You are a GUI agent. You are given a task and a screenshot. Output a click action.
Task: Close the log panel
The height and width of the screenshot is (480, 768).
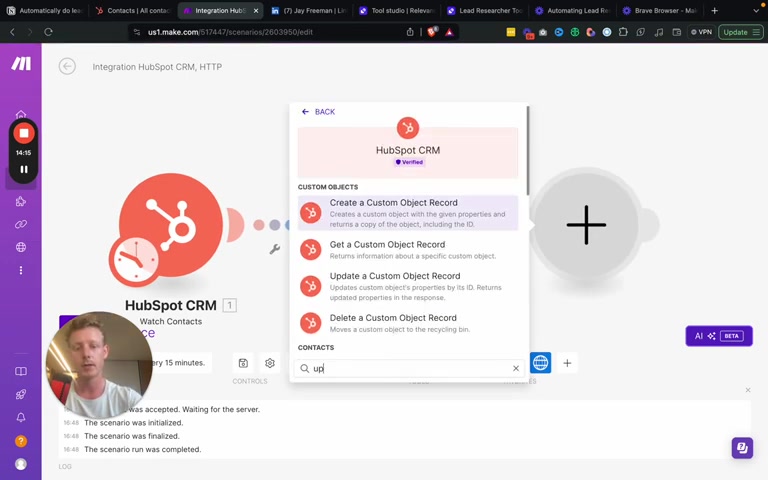tap(748, 390)
